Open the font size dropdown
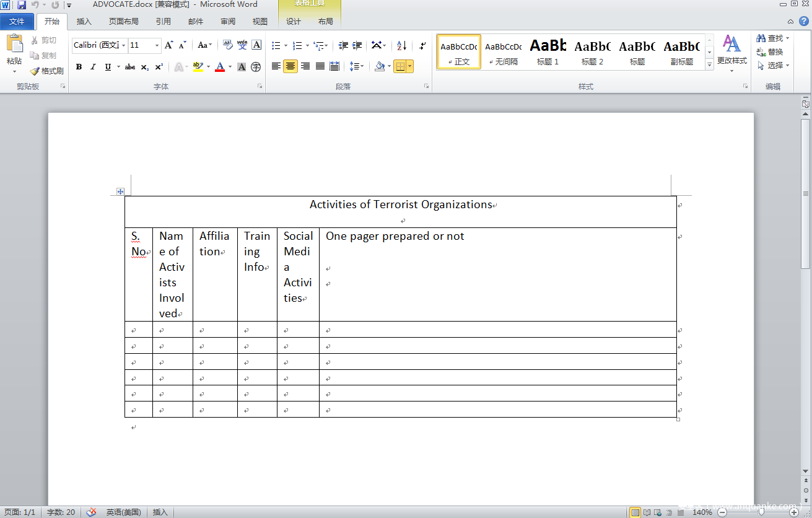The width and height of the screenshot is (812, 518). pyautogui.click(x=157, y=45)
